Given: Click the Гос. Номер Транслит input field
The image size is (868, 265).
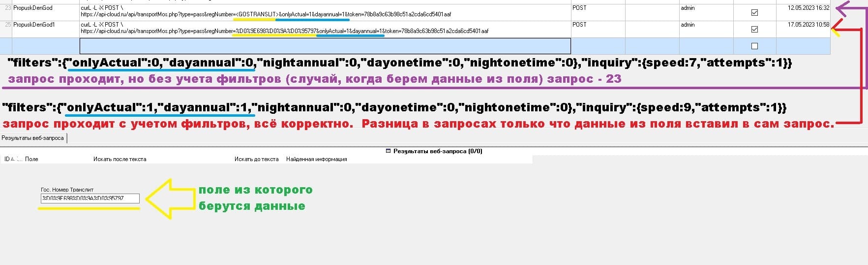Looking at the screenshot, I should 90,199.
